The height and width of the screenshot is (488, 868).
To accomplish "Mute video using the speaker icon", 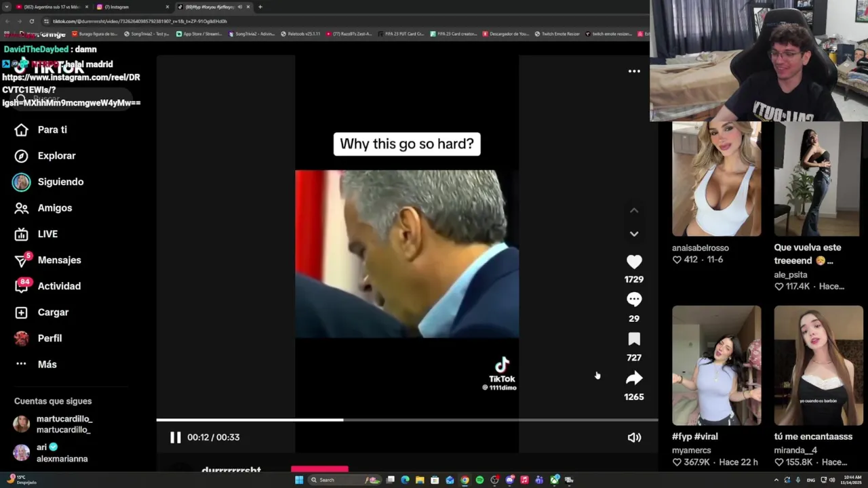I will click(x=634, y=438).
